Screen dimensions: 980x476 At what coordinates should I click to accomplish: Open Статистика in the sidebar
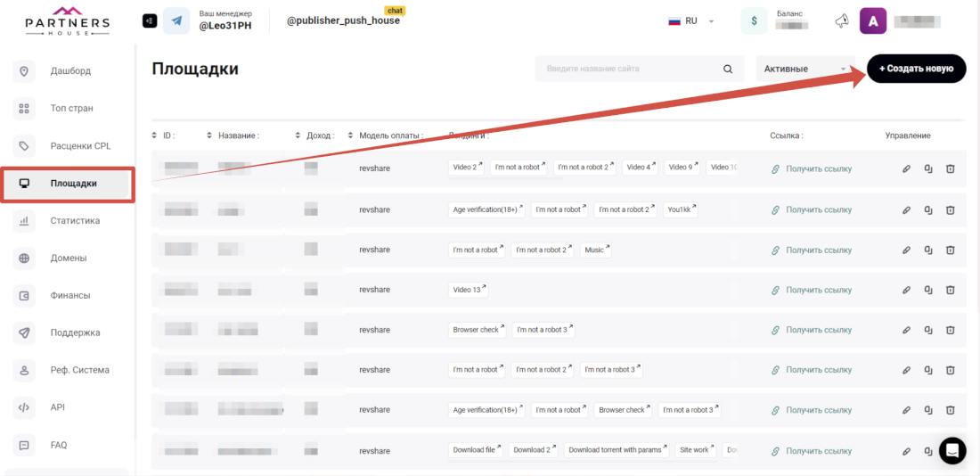75,221
